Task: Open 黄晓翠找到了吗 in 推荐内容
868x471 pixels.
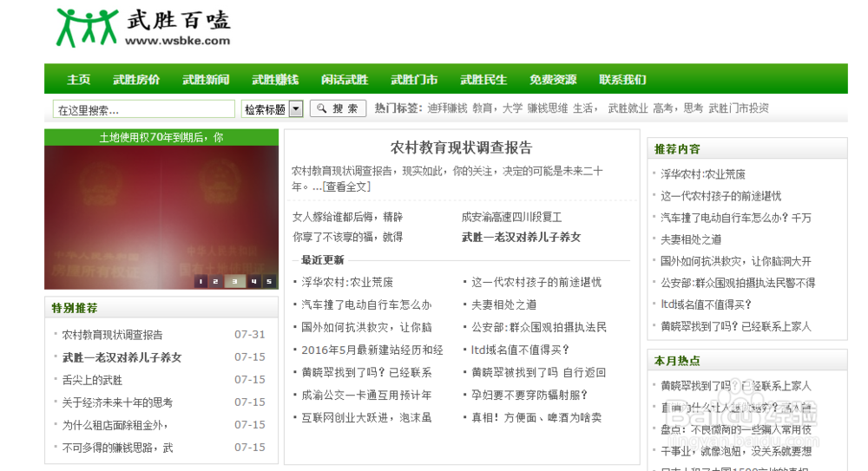Action: click(736, 326)
